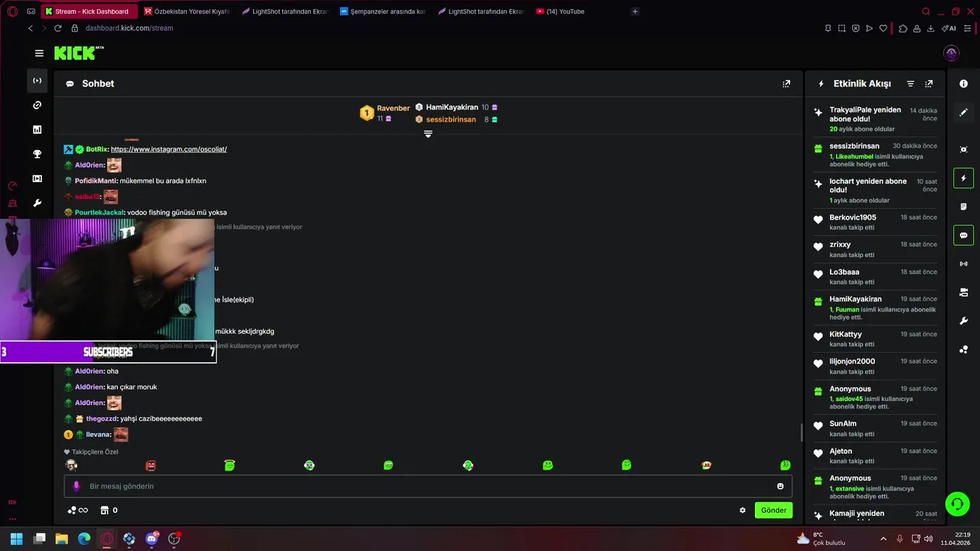Open chat settings gear icon

(x=743, y=510)
